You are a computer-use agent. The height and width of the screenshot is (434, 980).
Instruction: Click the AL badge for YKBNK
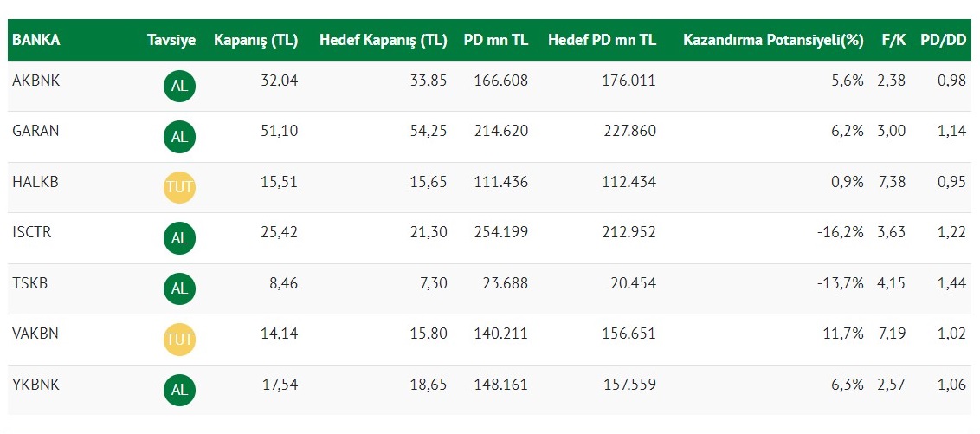coord(179,390)
